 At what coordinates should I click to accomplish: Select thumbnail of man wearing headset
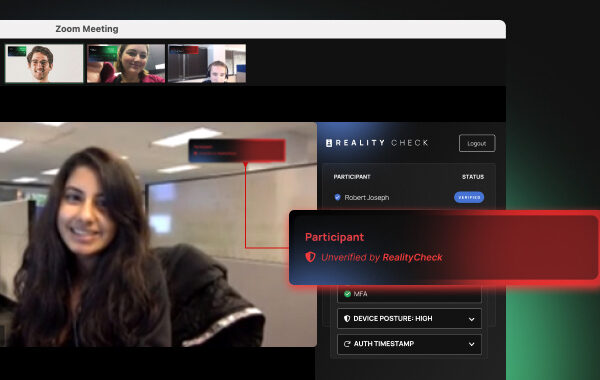click(207, 63)
